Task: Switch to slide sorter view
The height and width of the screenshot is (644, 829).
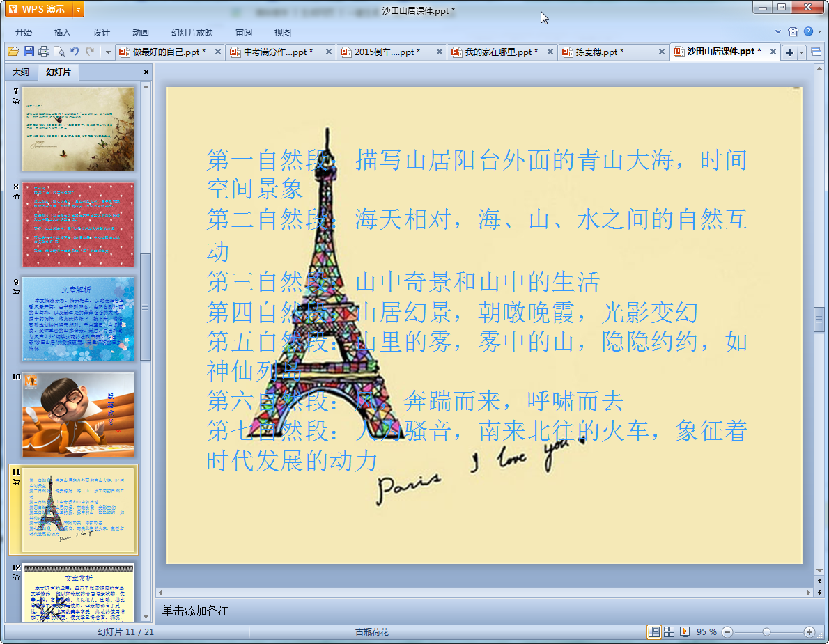Action: click(x=669, y=631)
